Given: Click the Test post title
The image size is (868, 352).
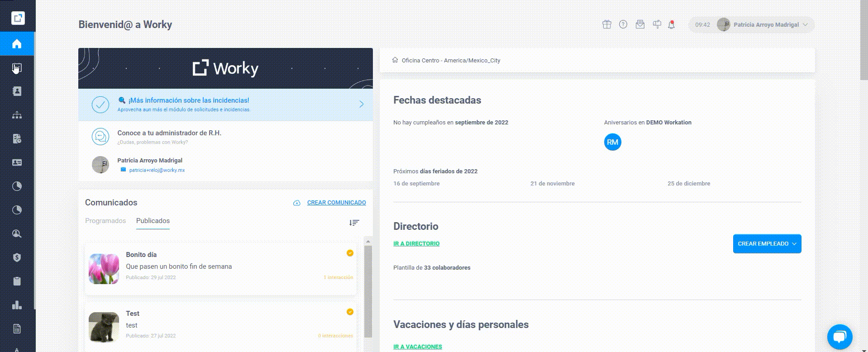Looking at the screenshot, I should pos(133,314).
